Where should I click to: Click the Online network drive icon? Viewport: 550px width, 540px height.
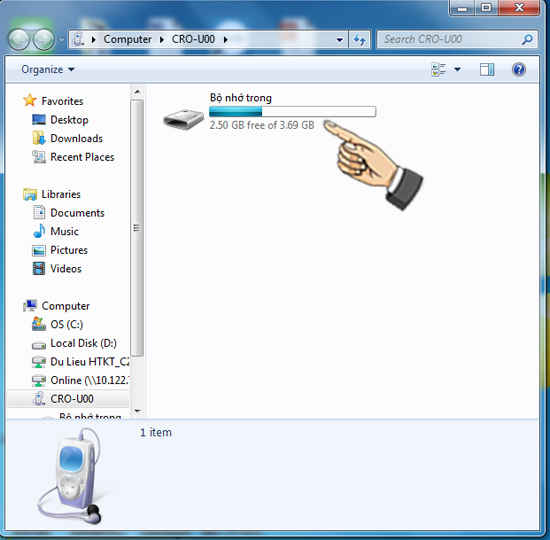(x=39, y=380)
